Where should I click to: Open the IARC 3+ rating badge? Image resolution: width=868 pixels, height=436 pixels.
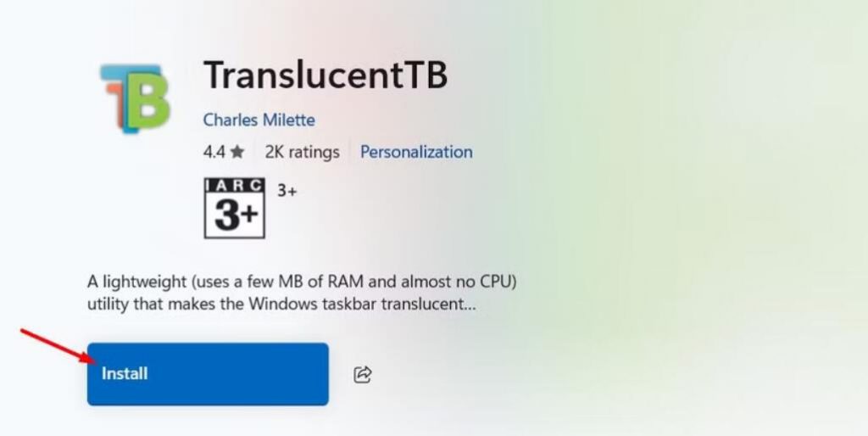coord(235,209)
